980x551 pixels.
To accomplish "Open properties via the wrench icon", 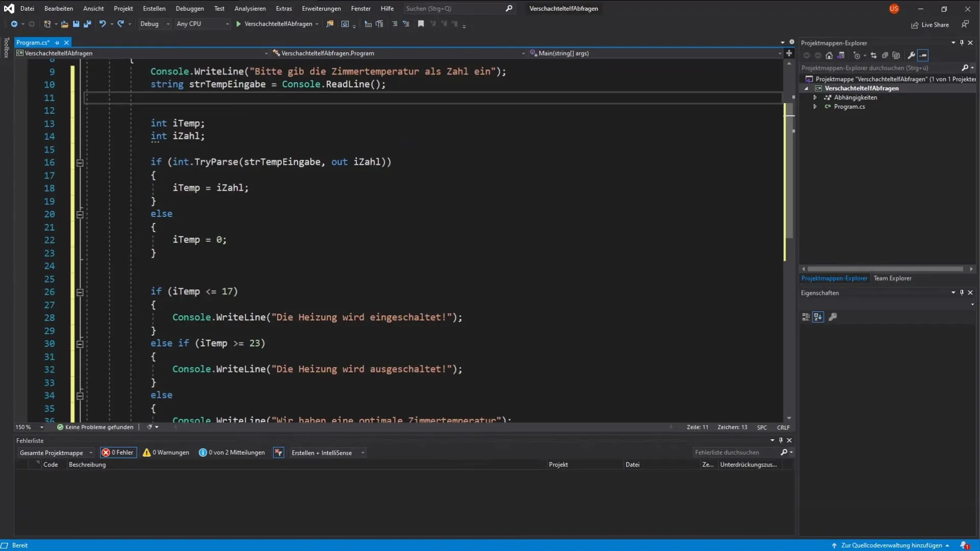I will click(912, 56).
